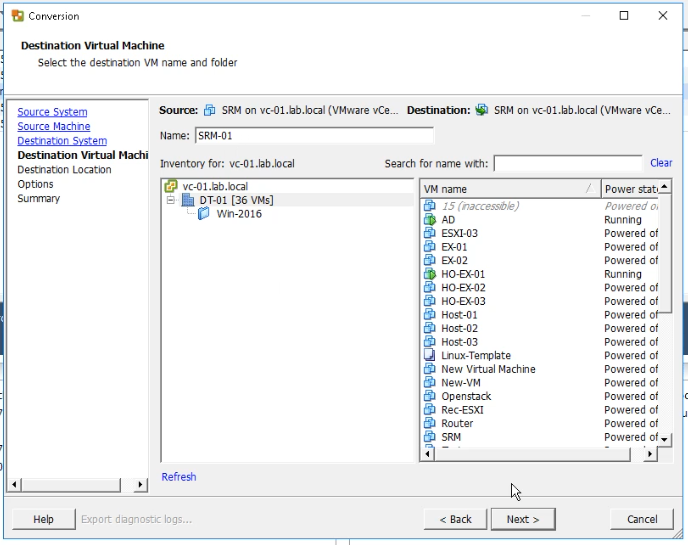Open Help for the wizard

[x=43, y=520]
